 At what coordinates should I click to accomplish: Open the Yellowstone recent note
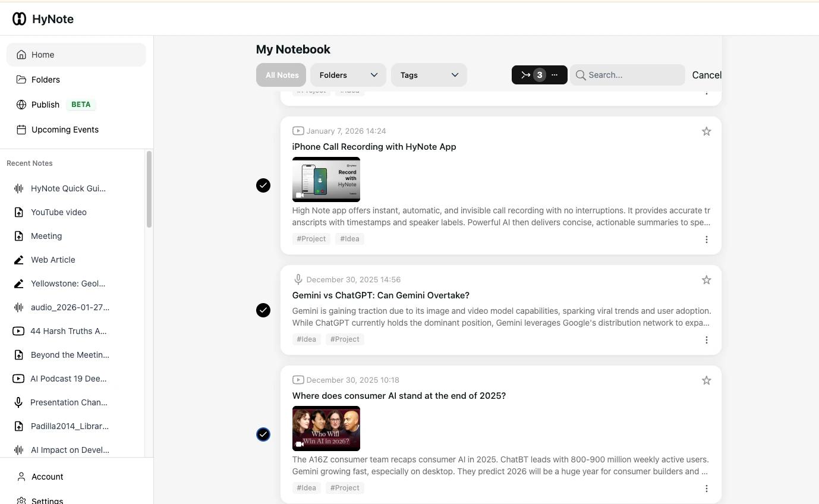tap(68, 283)
